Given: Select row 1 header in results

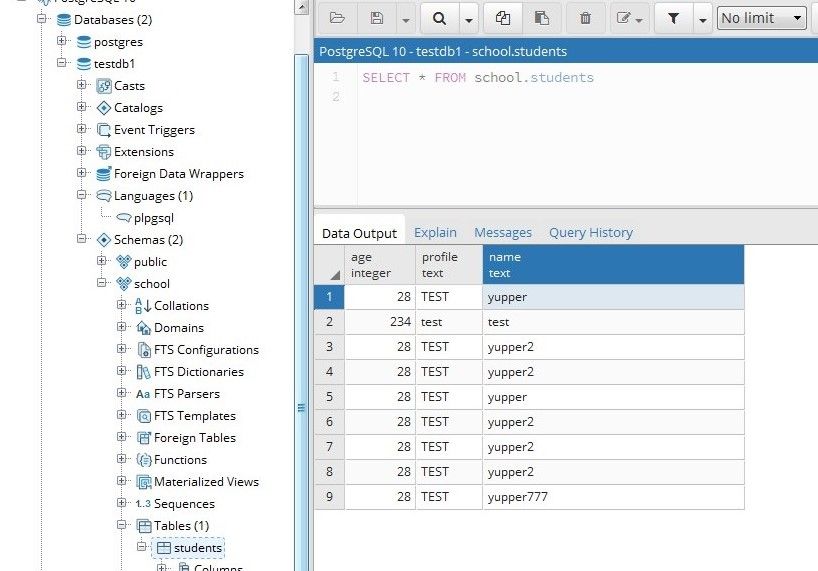Looking at the screenshot, I should [x=329, y=297].
